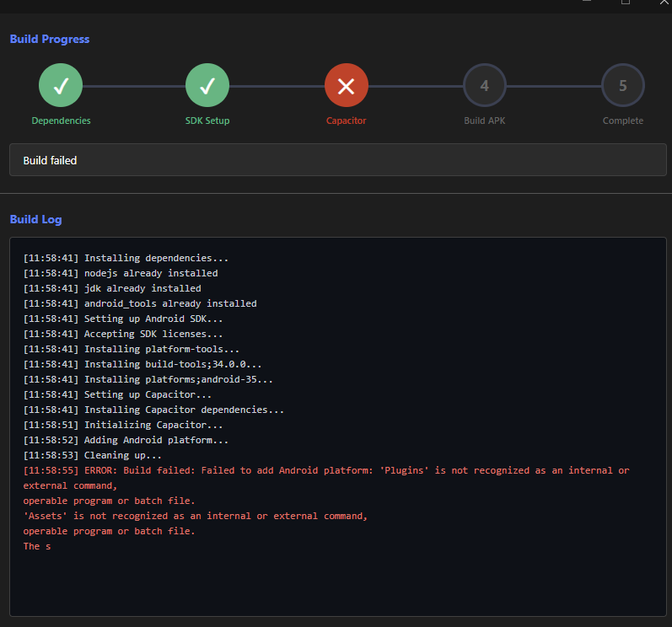Click the 'Installing dependencies...' log line
Image resolution: width=672 pixels, height=627 pixels.
pos(126,258)
